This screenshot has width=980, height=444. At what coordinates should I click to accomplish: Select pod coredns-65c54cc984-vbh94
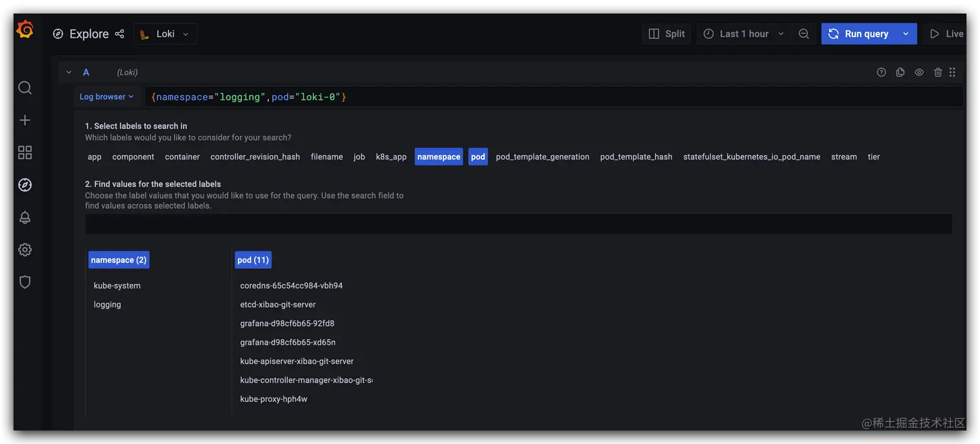(292, 286)
